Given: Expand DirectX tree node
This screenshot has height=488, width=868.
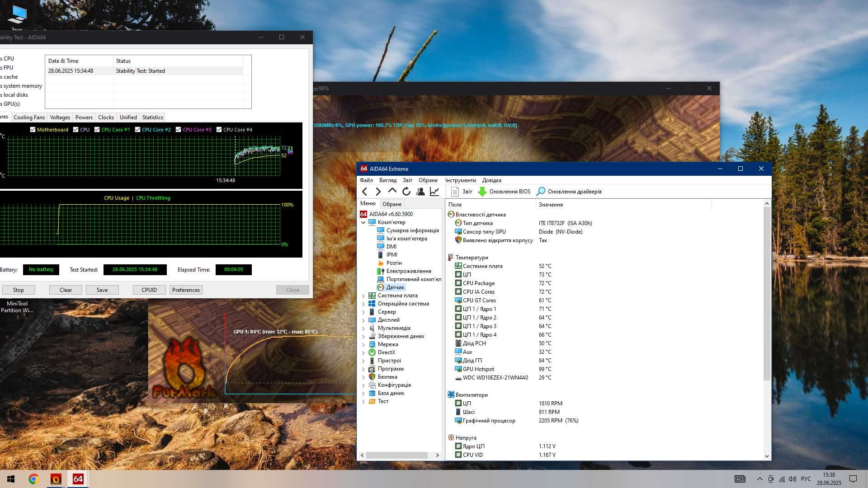Looking at the screenshot, I should tap(363, 352).
